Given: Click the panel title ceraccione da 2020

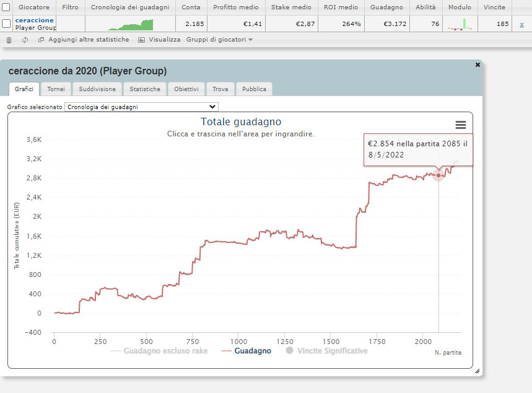Looking at the screenshot, I should coord(87,71).
